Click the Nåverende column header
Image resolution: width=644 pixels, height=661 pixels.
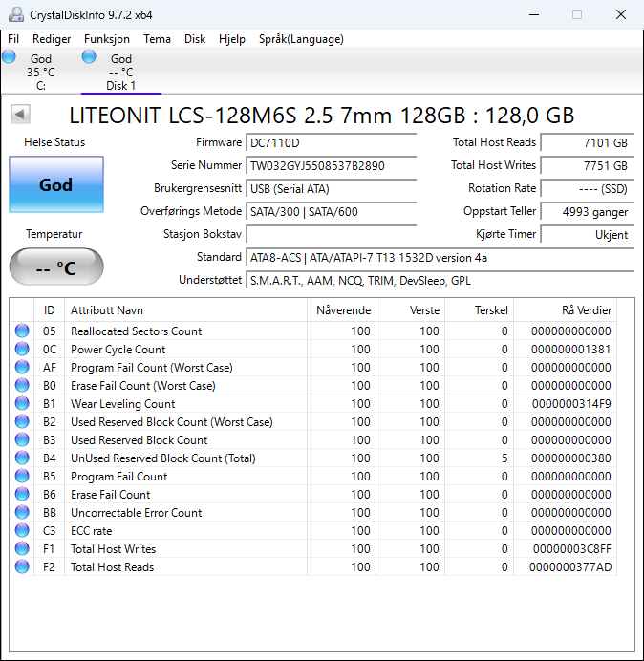(x=342, y=310)
